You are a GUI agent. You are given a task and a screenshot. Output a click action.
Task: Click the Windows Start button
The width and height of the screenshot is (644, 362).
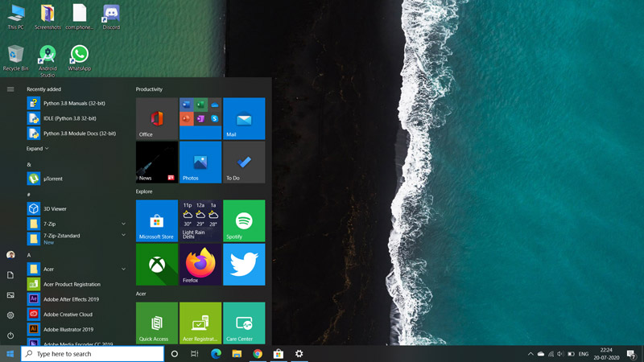10,354
